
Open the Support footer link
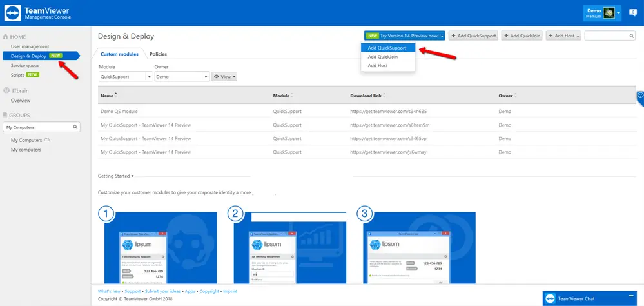pos(133,291)
